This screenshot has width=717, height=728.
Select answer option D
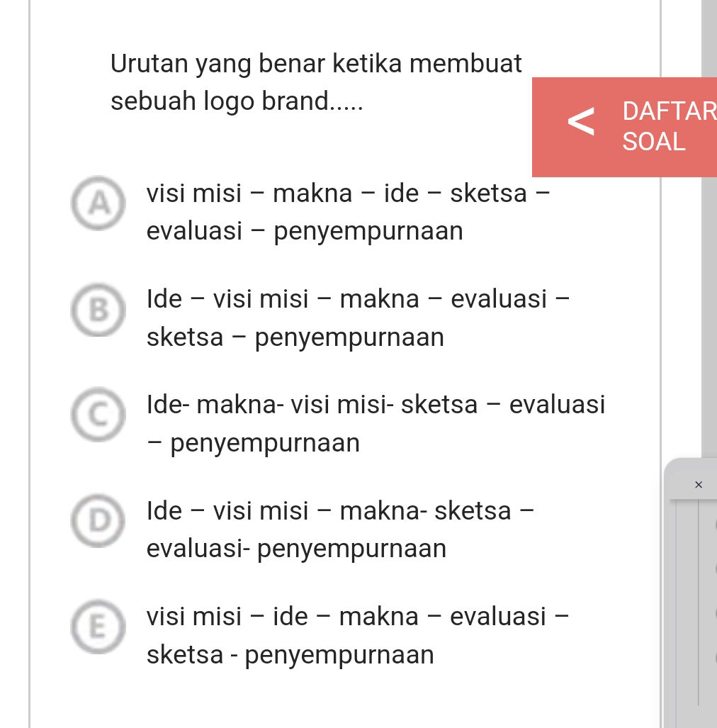98,521
